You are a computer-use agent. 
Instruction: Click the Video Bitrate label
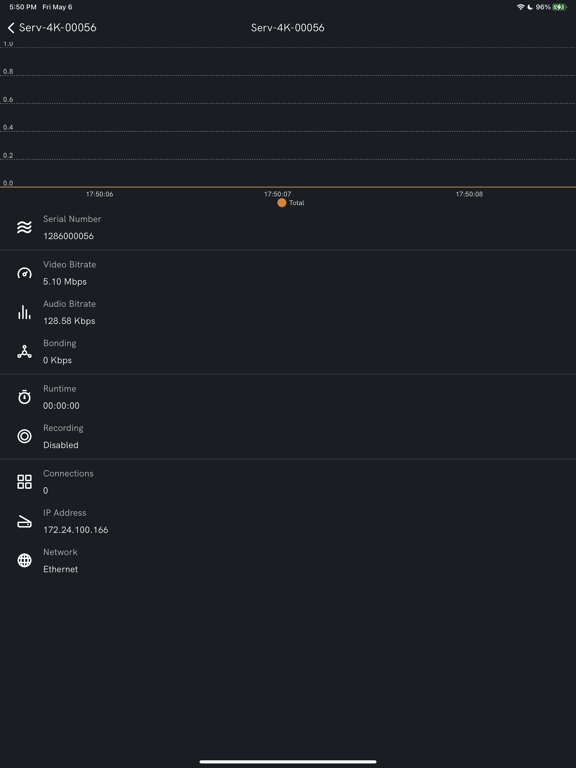point(70,264)
